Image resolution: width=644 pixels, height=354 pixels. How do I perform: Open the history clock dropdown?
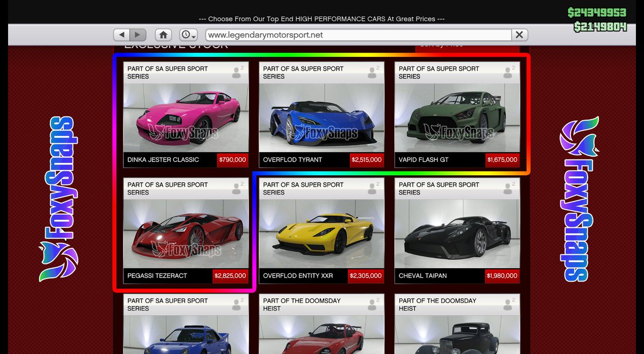188,35
